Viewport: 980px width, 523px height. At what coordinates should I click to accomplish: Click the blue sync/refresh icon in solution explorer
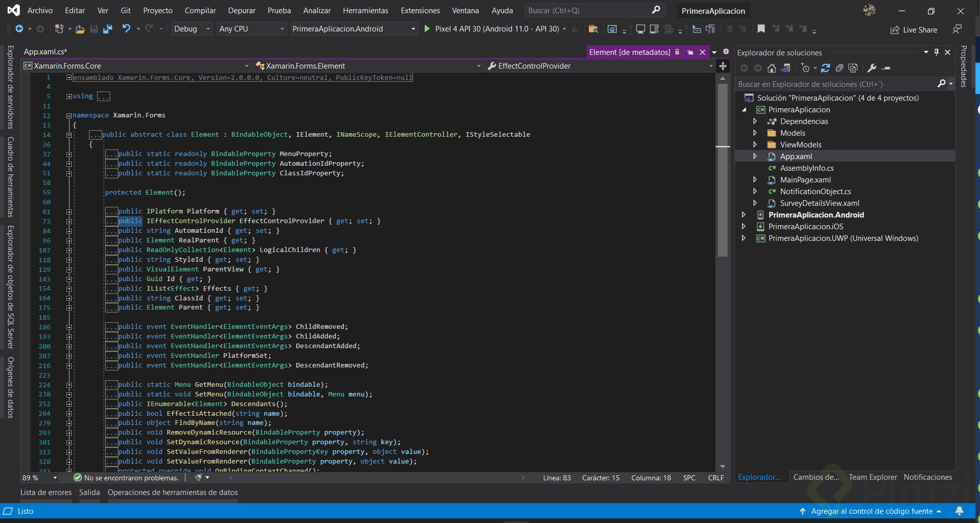coord(826,68)
